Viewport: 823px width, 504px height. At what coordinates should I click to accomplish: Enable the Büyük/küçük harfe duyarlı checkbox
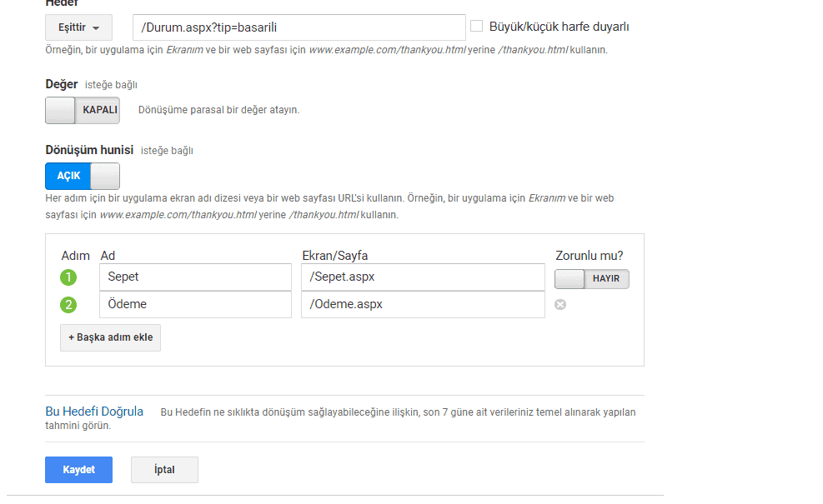tap(477, 26)
